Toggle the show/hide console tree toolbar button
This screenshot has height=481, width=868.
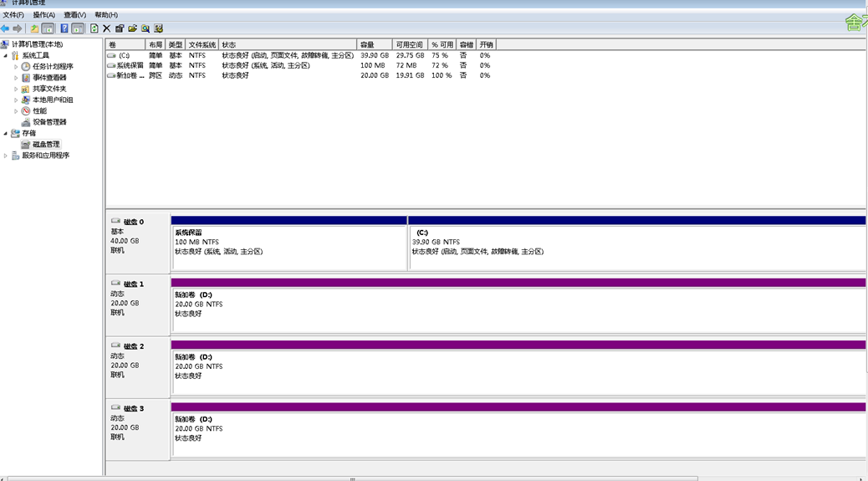coord(49,28)
